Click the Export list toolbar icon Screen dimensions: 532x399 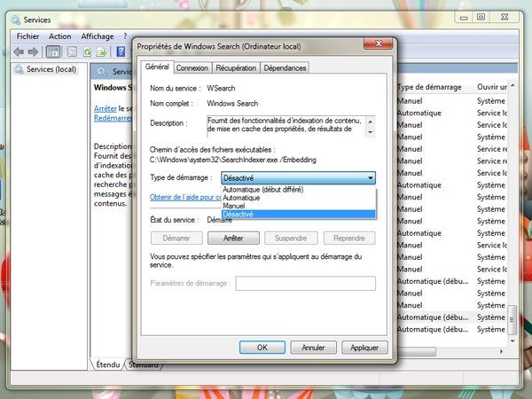[x=101, y=52]
